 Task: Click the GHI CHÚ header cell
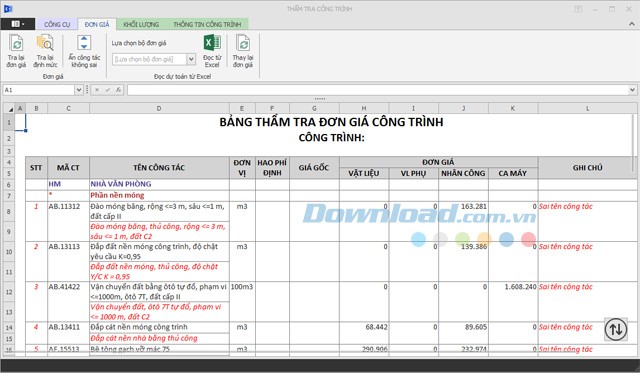pyautogui.click(x=587, y=168)
